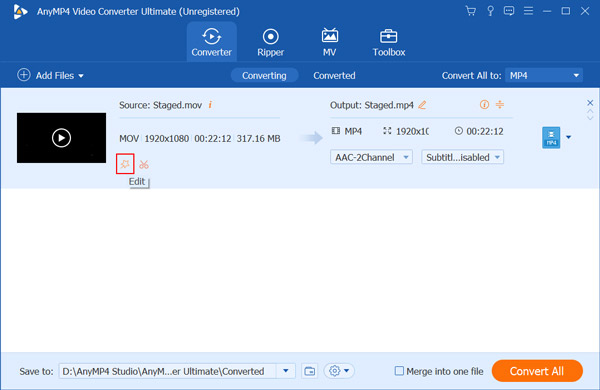Click the Convert All button
The image size is (600, 390).
tap(537, 371)
